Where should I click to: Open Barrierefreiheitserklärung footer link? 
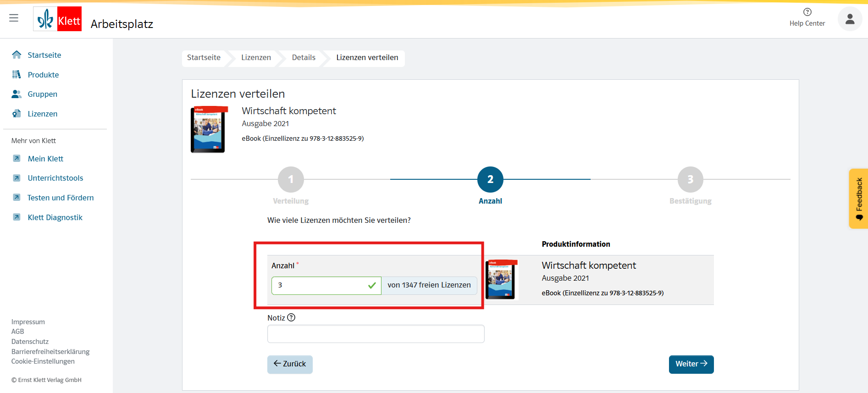point(50,352)
